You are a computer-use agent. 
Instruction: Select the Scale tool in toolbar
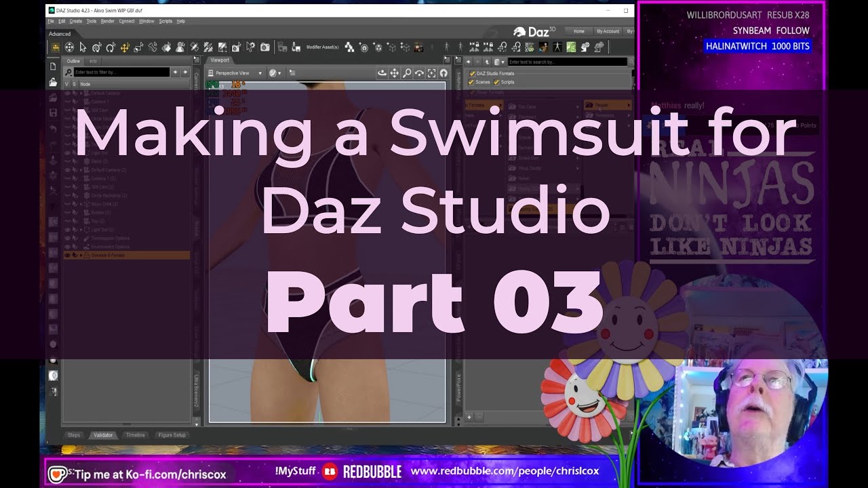click(x=138, y=47)
